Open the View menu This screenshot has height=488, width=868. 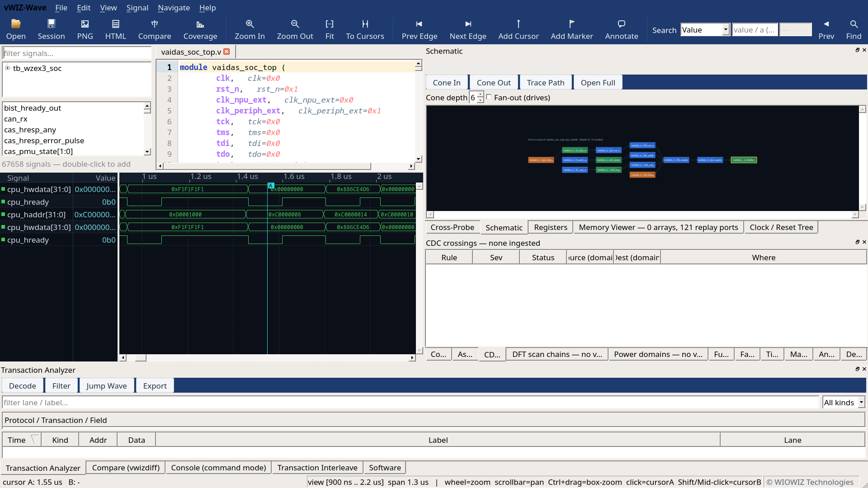click(x=108, y=8)
